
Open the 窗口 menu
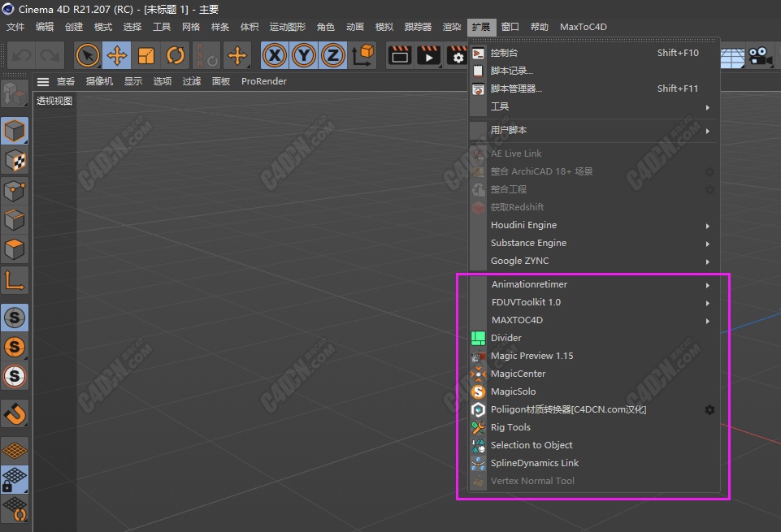point(510,27)
